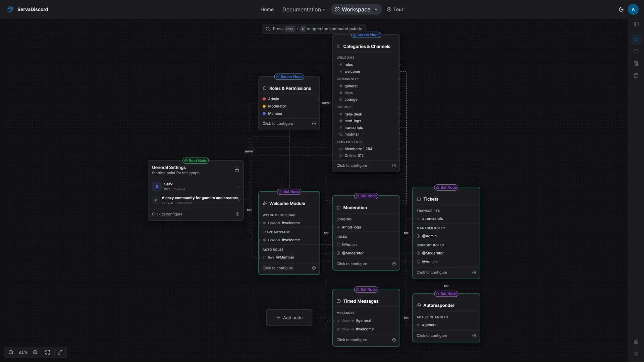Click help icon on Roles & Permissions node
Viewport: 644px width, 362px height.
tap(314, 124)
